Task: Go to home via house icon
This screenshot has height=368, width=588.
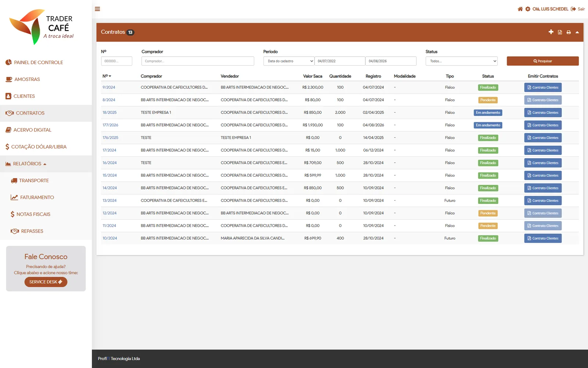Action: click(x=520, y=9)
